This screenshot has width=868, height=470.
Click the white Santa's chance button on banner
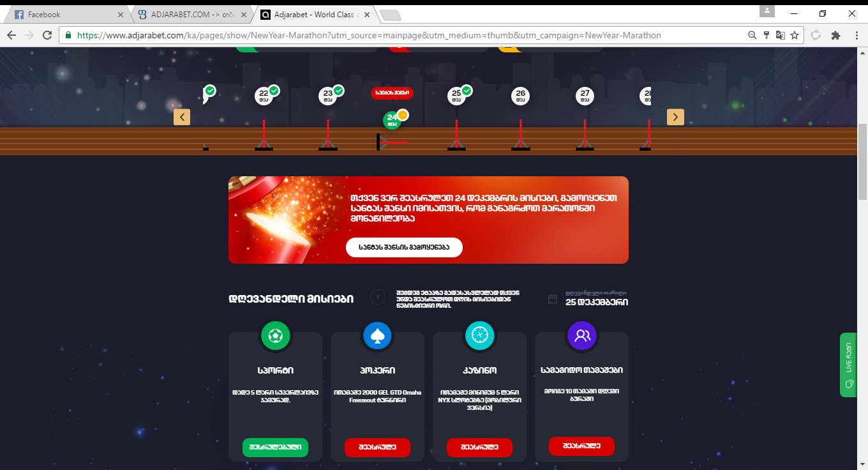[x=404, y=247]
